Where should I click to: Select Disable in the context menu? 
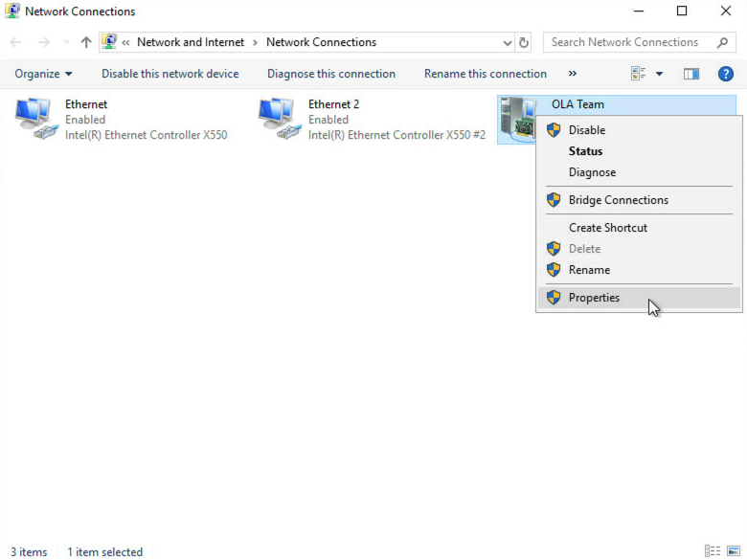tap(586, 130)
